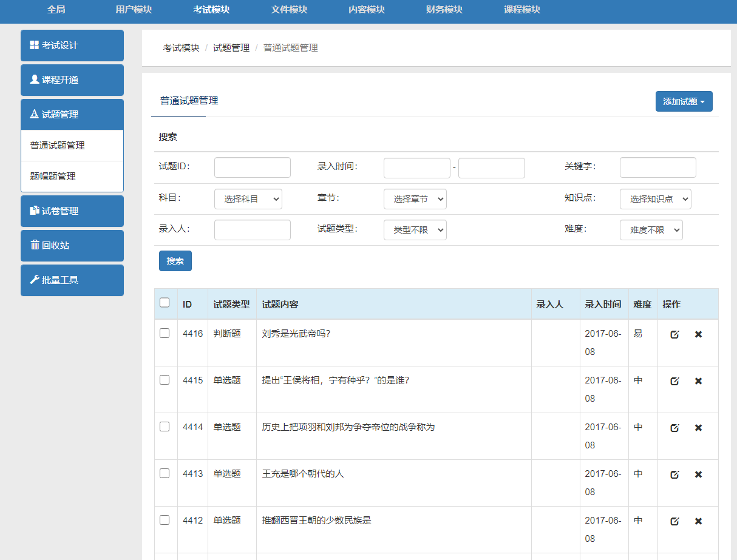This screenshot has height=560, width=737.
Task: Open the 类型不限 question type dropdown
Action: (415, 230)
